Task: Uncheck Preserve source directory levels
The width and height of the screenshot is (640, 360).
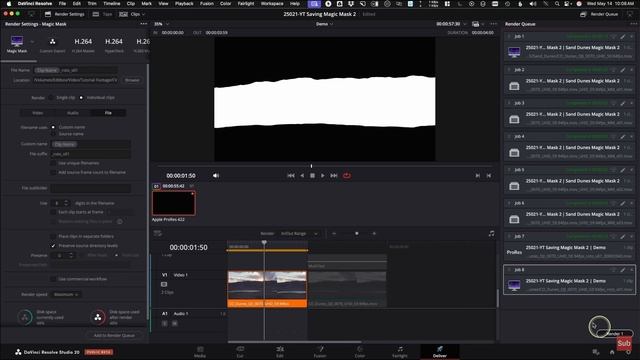Action: click(53, 246)
